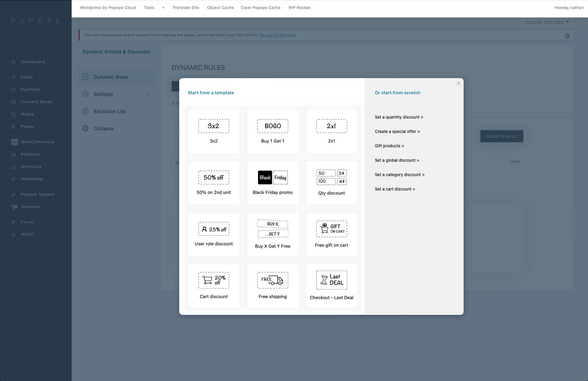Open the WPDT menu

click(x=27, y=234)
